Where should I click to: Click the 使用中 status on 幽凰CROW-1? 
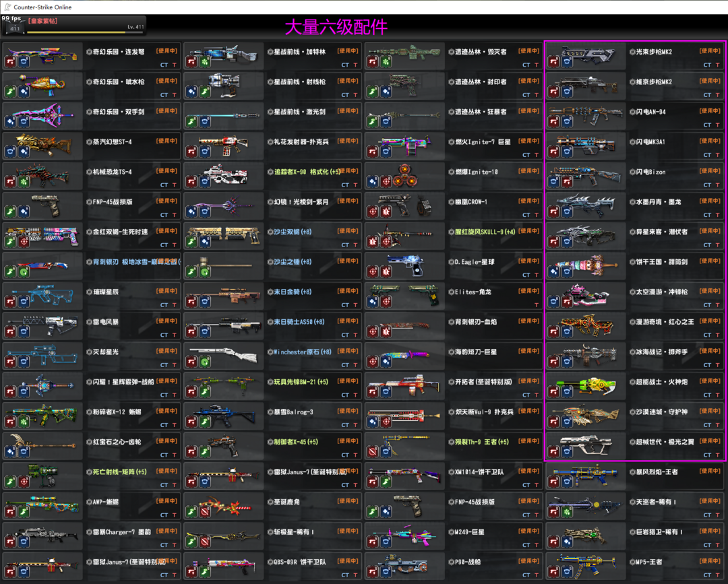(529, 201)
